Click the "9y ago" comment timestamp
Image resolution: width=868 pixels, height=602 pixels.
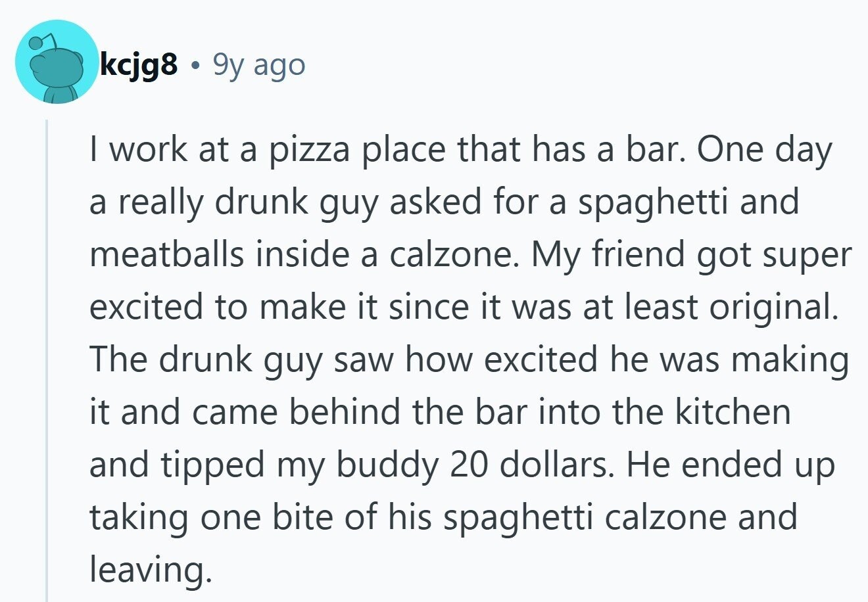259,65
